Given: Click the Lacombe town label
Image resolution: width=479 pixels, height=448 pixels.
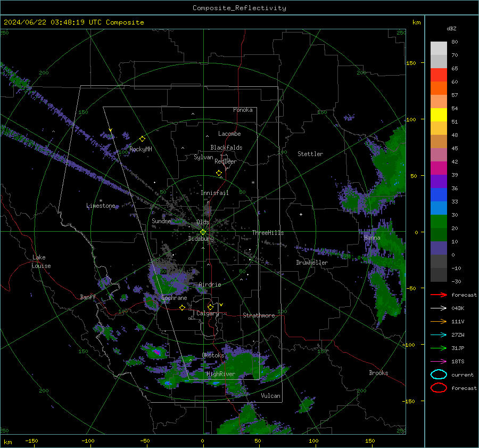Looking at the screenshot, I should point(229,134).
